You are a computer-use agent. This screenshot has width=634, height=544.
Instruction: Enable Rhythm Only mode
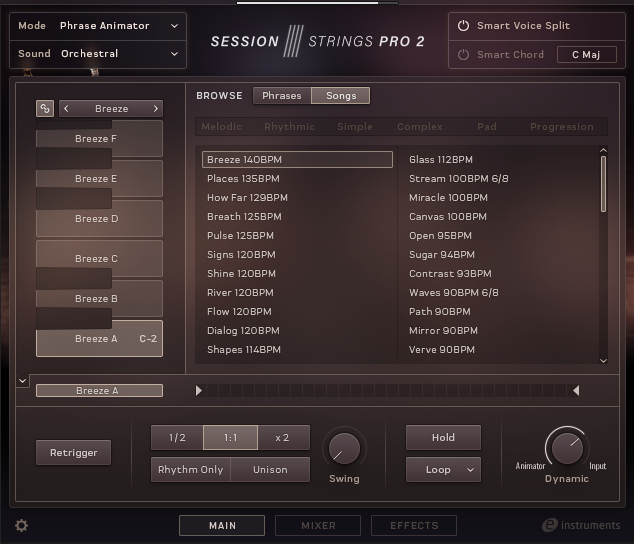(x=190, y=470)
